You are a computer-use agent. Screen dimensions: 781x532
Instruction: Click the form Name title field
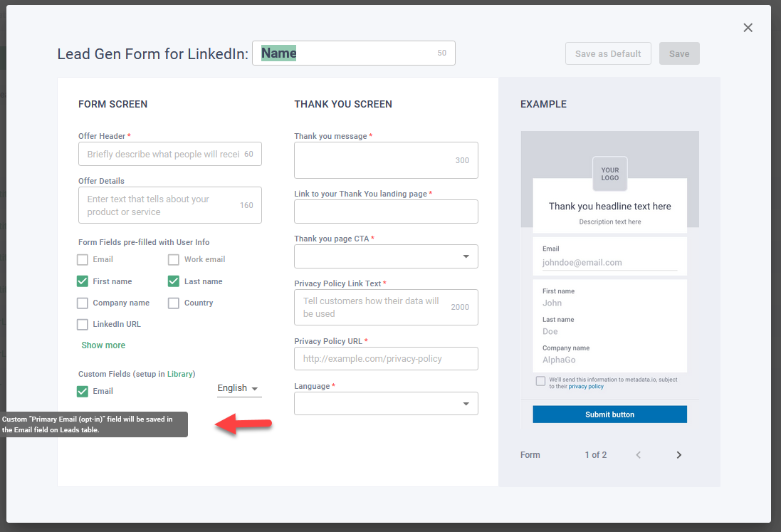[x=347, y=53]
